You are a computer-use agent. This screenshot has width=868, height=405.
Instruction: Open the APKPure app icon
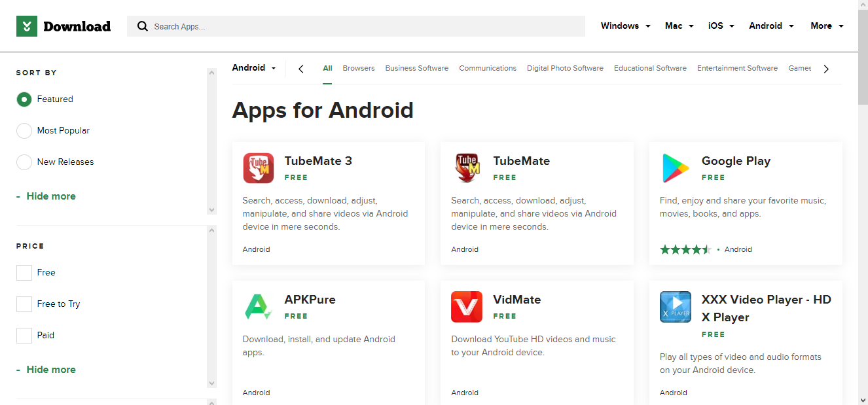click(259, 307)
